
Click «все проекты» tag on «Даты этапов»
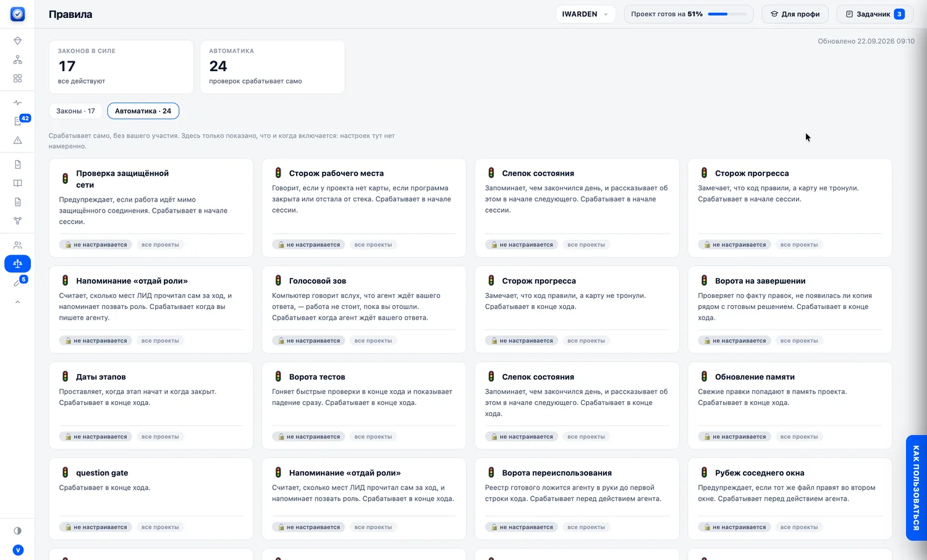(160, 437)
